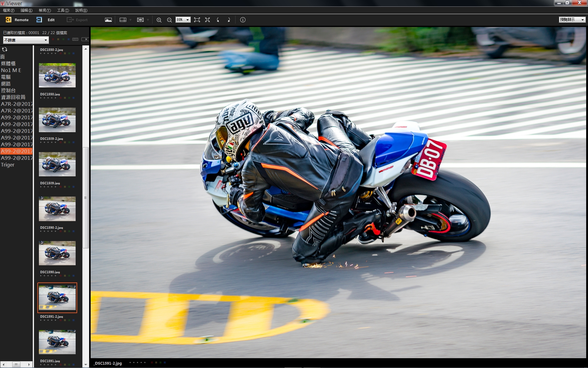The width and height of the screenshot is (588, 368).
Task: Expand the layout view options arrow
Action: (x=130, y=20)
